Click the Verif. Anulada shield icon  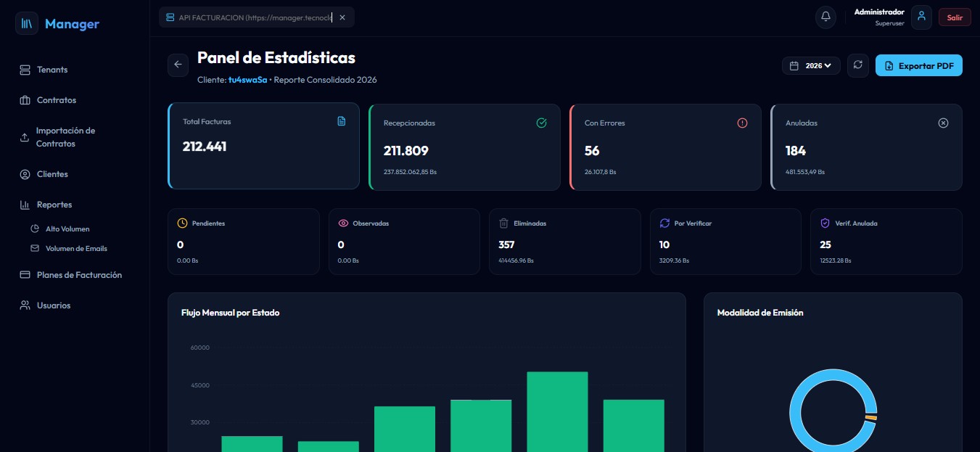click(825, 223)
